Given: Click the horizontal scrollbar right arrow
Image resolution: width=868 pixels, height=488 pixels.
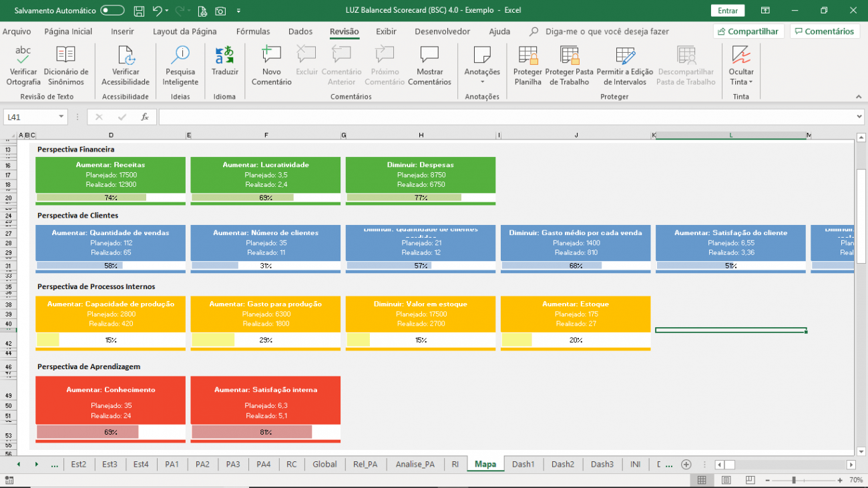Looking at the screenshot, I should coord(851,464).
